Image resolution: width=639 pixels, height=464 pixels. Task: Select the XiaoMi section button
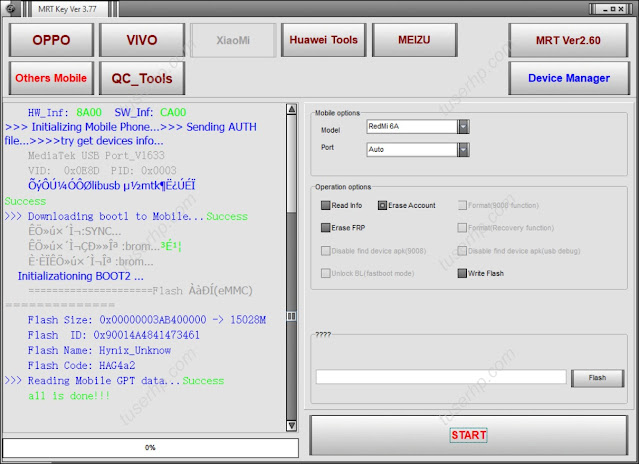pos(233,40)
